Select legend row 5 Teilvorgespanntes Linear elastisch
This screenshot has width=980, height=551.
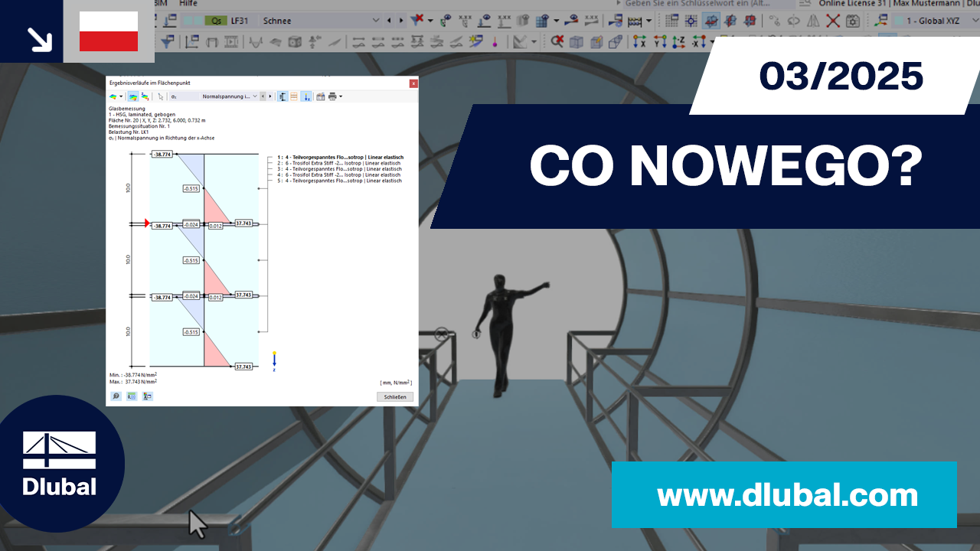tap(339, 181)
